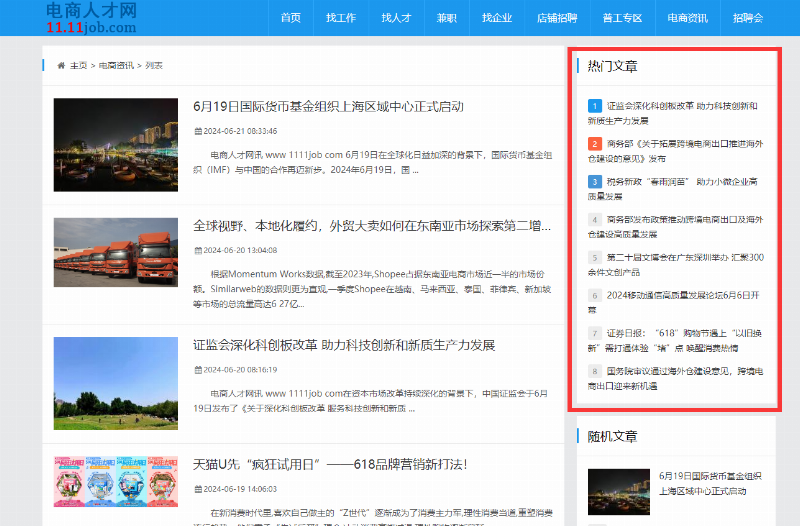Open the blue sky park thumbnail
Viewport: 800px width, 526px height.
[116, 383]
